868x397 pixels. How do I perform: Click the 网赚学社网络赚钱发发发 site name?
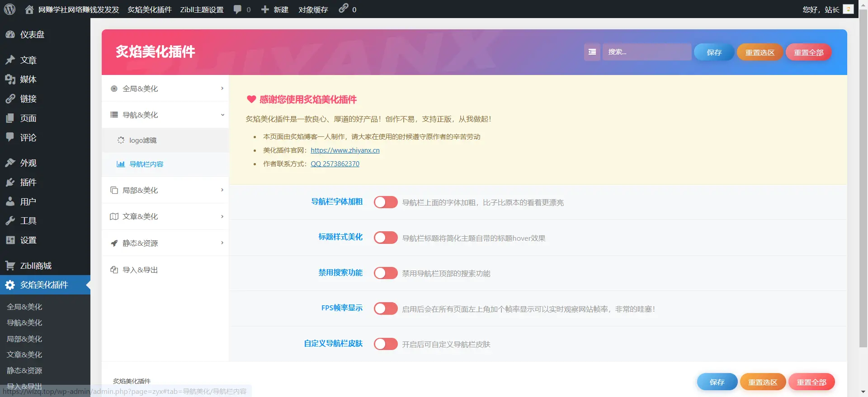pyautogui.click(x=79, y=9)
